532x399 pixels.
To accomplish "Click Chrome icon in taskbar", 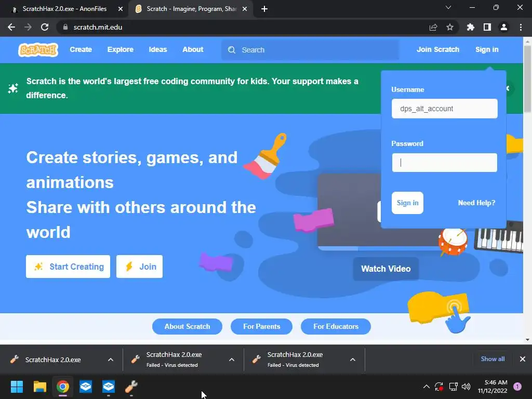I will click(x=63, y=387).
